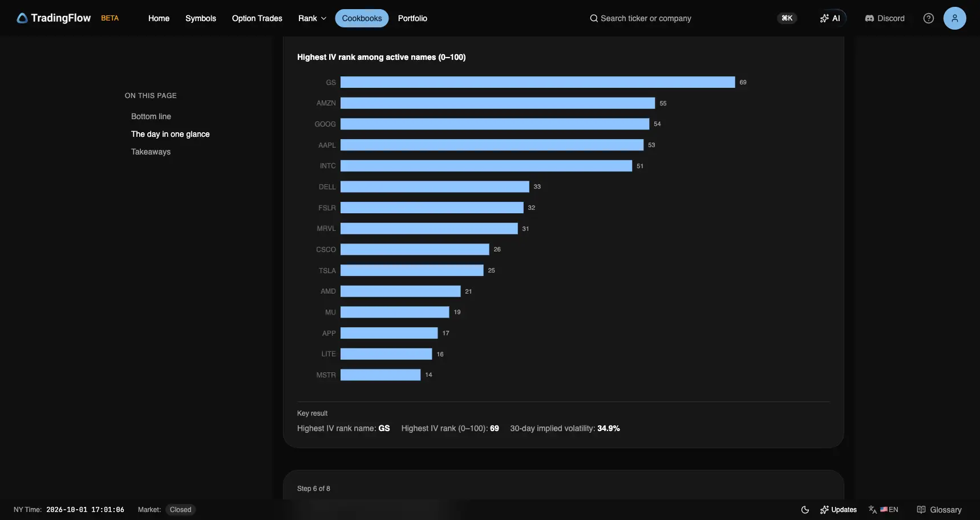Click the INTC ticker label
The image size is (980, 520).
coord(327,166)
